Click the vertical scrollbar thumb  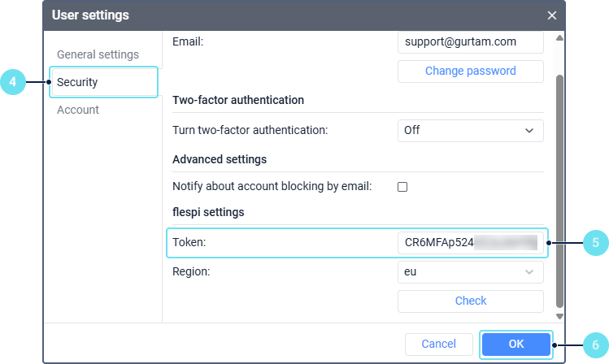pyautogui.click(x=559, y=187)
